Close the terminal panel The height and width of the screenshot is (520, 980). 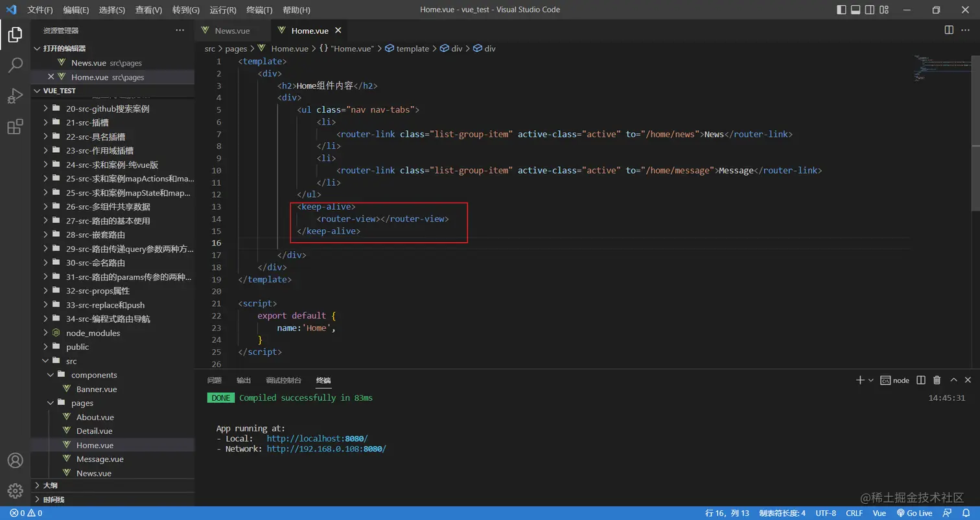[x=968, y=380]
